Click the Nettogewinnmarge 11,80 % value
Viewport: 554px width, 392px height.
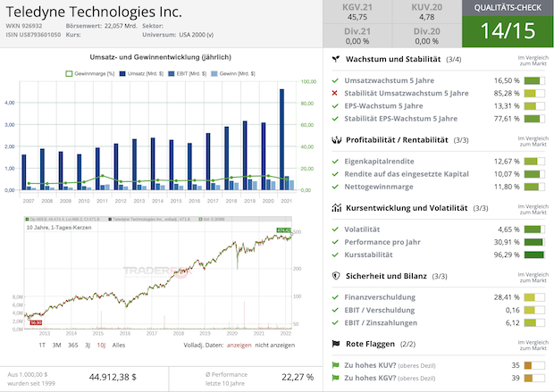(x=507, y=187)
